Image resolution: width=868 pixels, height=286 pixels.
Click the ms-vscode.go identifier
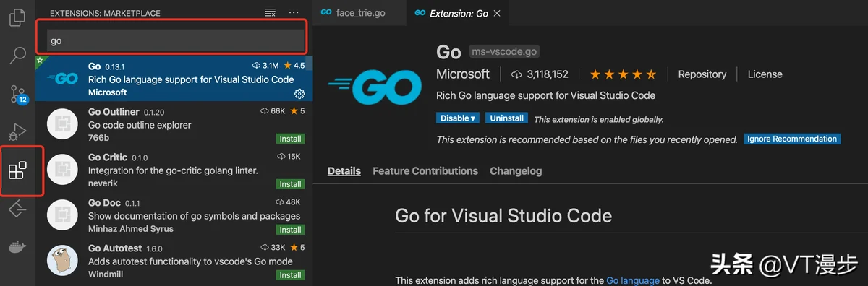tap(505, 52)
